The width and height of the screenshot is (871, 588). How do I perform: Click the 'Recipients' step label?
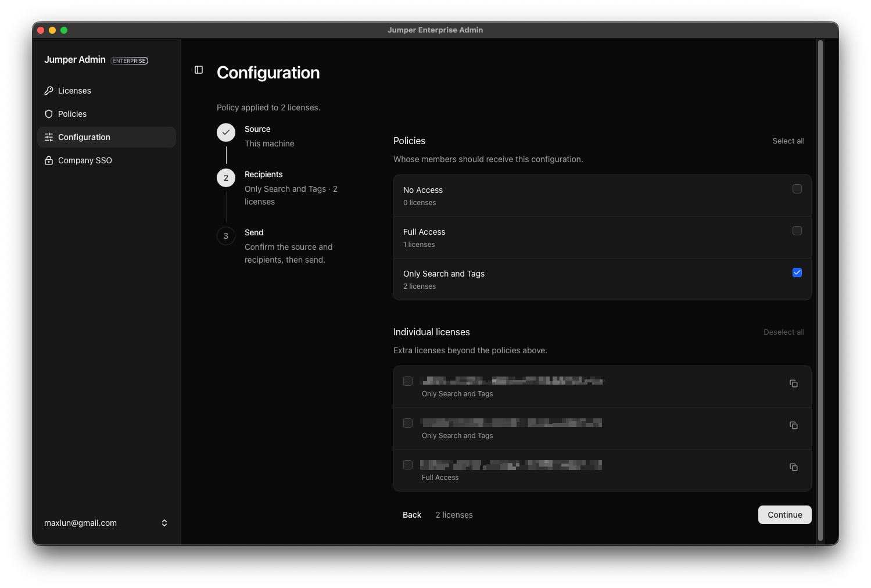(x=264, y=174)
